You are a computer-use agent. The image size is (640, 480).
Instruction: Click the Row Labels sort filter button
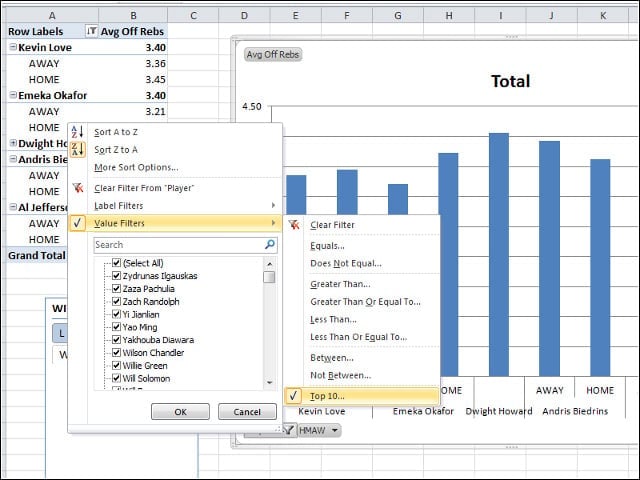pos(91,31)
